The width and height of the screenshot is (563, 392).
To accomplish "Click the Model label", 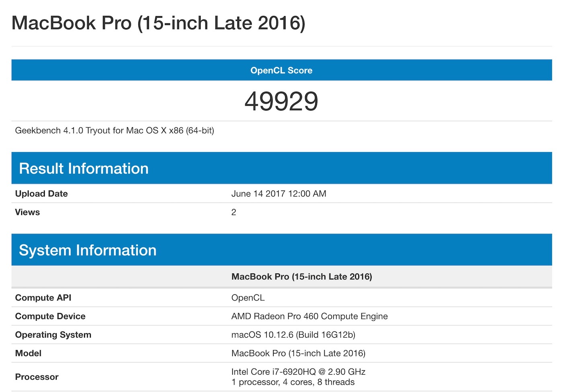I will (x=28, y=353).
